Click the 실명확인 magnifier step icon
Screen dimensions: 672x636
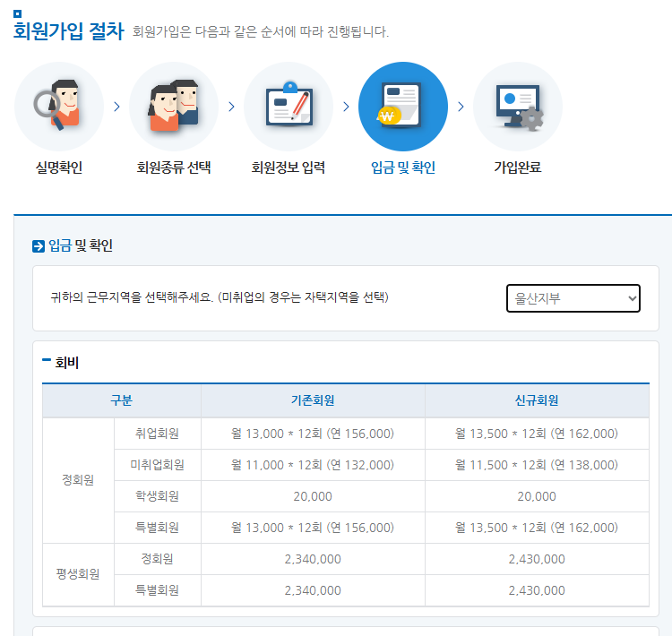click(59, 107)
